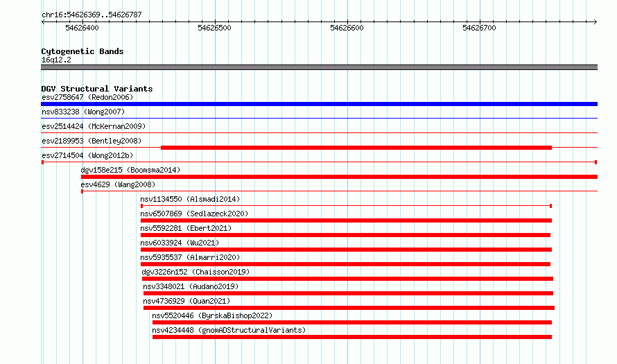617x364 pixels.
Task: Select the nsv4234448 red variant bar
Action: coord(352,337)
